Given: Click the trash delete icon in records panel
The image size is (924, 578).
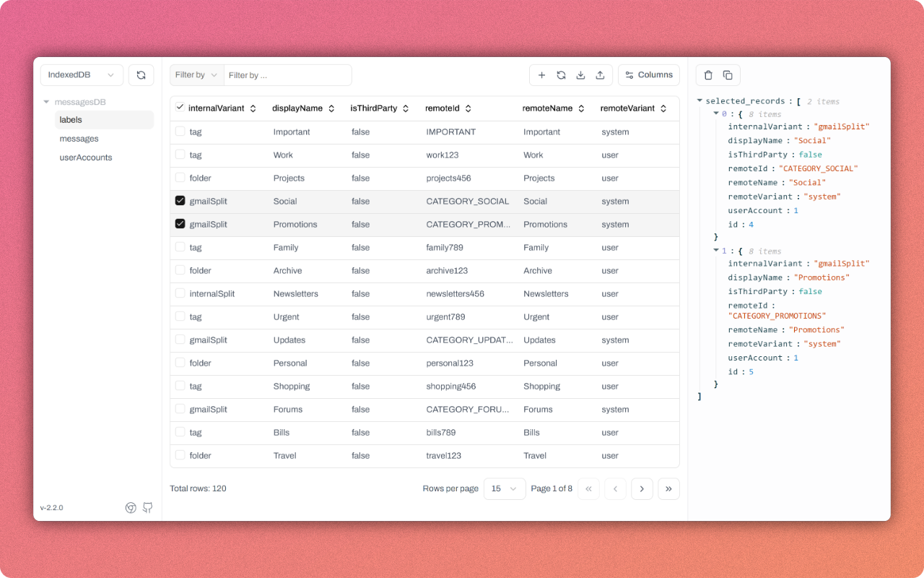Looking at the screenshot, I should click(708, 75).
